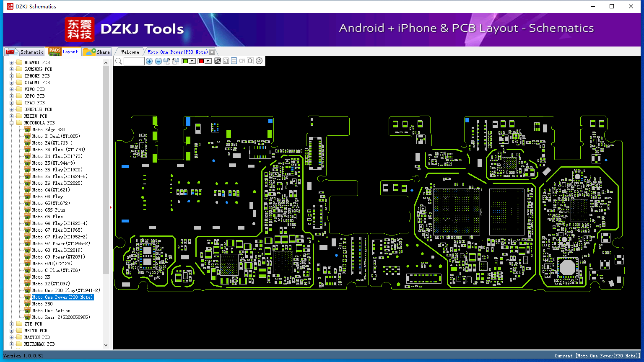644x362 pixels.
Task: Expand the XIAOMI PCB tree node
Action: click(12, 83)
